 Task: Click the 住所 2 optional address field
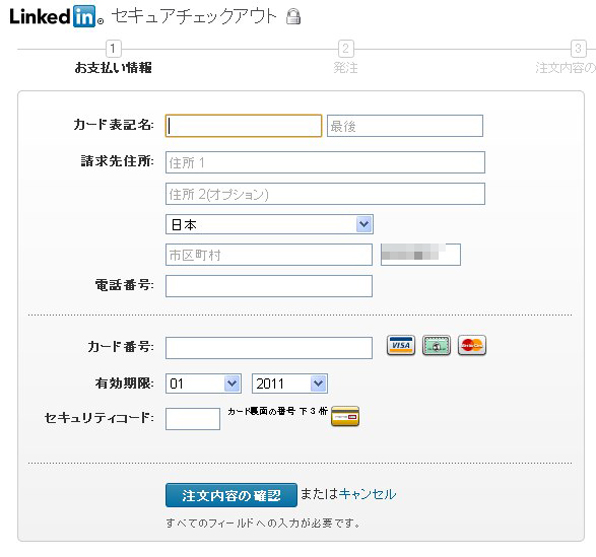[x=325, y=194]
